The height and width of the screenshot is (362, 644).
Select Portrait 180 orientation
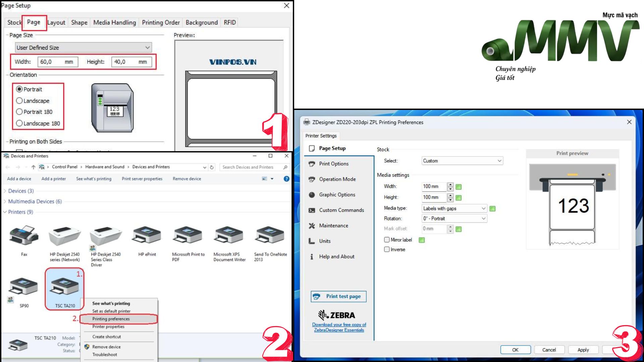click(19, 112)
